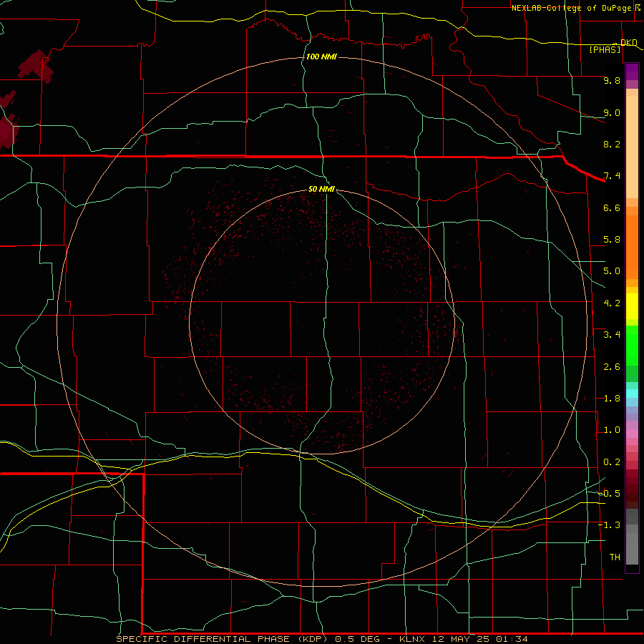Select the 4.2 color scale value

612,303
